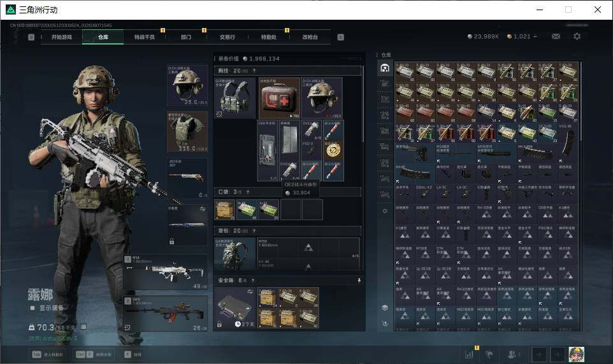Image resolution: width=613 pixels, height=364 pixels.
Task: Click the left tab-navigation key icon
Action: pos(31,37)
